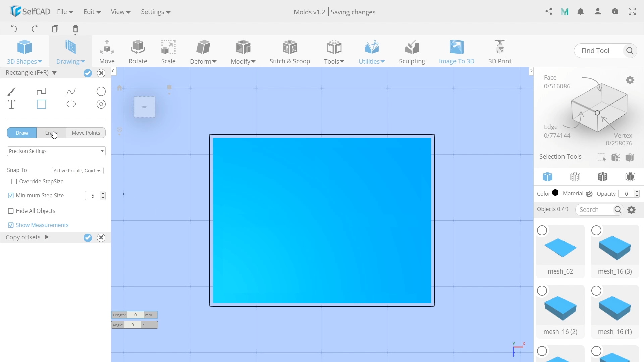
Task: Toggle Override StepSize checkbox
Action: 13,181
